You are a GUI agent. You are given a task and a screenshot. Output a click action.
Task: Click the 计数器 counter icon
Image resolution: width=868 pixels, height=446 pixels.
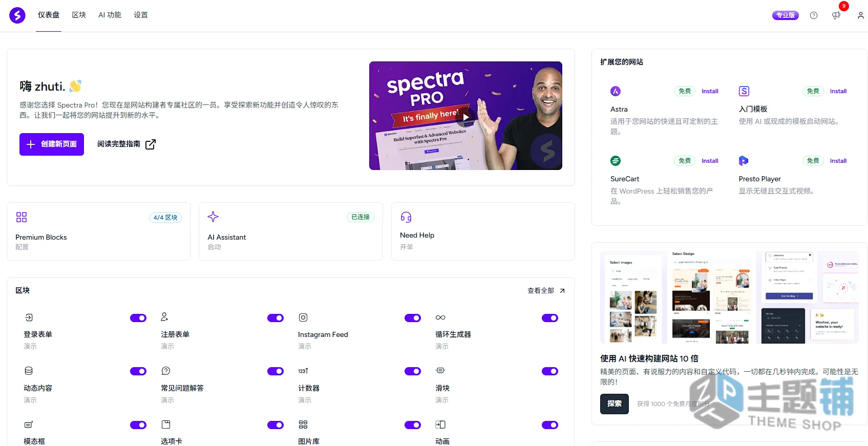[303, 371]
